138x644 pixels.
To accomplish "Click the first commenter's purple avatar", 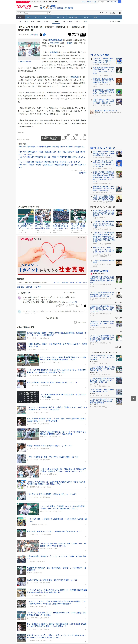I will (19, 298).
